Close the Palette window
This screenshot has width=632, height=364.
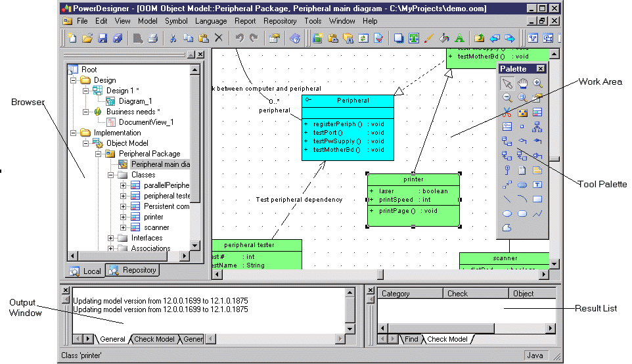[541, 68]
